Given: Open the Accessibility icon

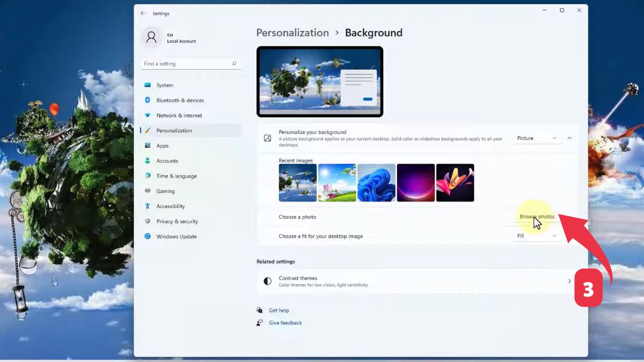Looking at the screenshot, I should 147,206.
